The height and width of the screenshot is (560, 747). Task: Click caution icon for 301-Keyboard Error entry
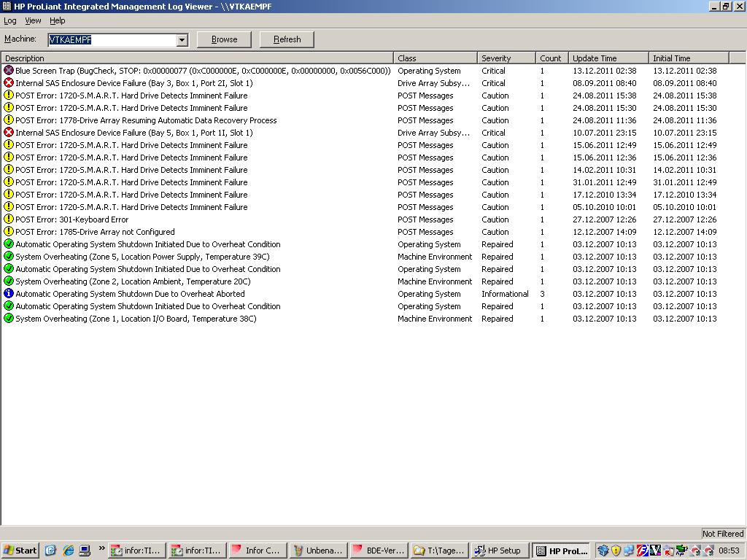pos(9,219)
